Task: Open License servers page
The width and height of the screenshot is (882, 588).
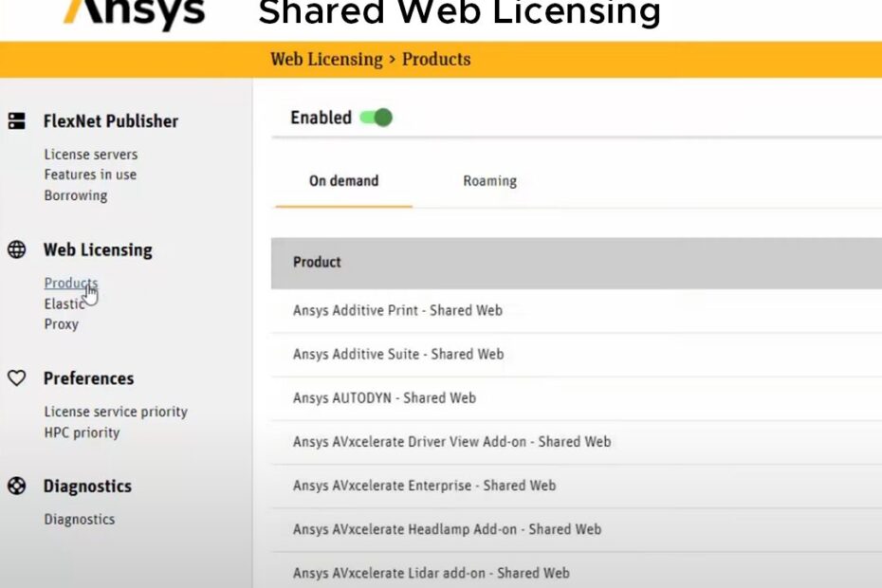Action: click(91, 155)
